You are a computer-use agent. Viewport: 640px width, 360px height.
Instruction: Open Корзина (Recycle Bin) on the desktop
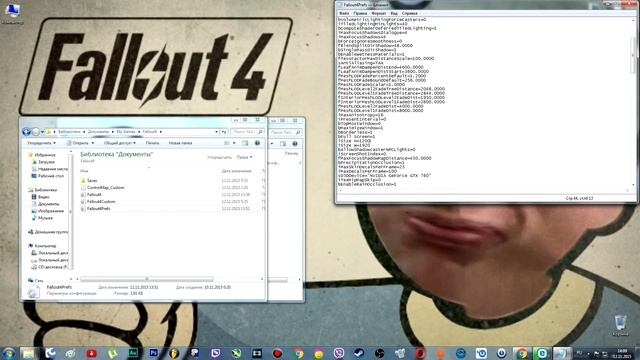tap(620, 326)
